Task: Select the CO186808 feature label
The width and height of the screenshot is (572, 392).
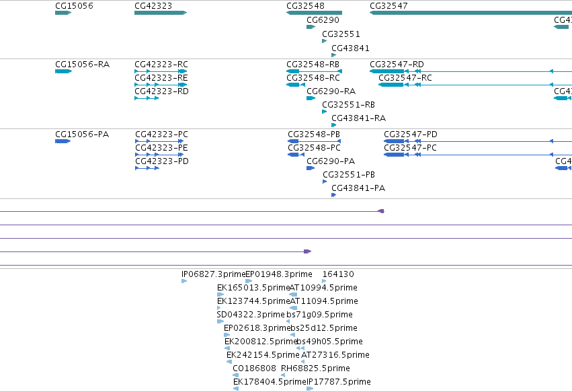Action: coord(254,368)
